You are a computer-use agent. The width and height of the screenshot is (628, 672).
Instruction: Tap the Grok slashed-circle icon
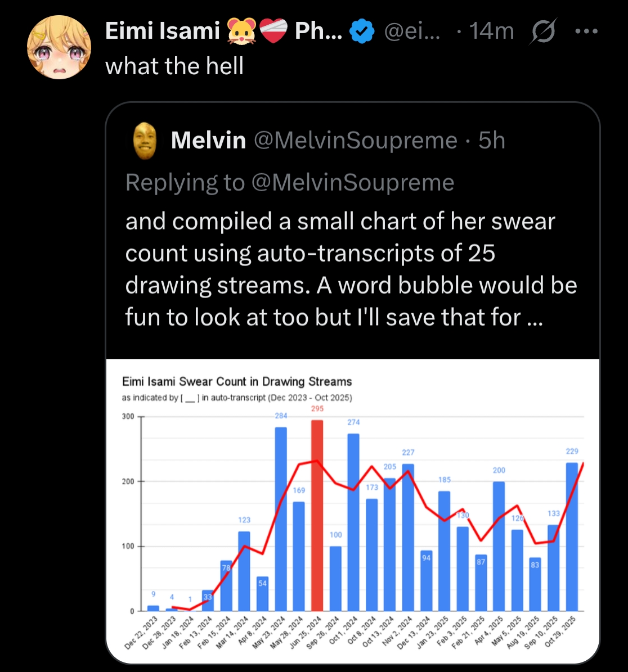point(543,31)
